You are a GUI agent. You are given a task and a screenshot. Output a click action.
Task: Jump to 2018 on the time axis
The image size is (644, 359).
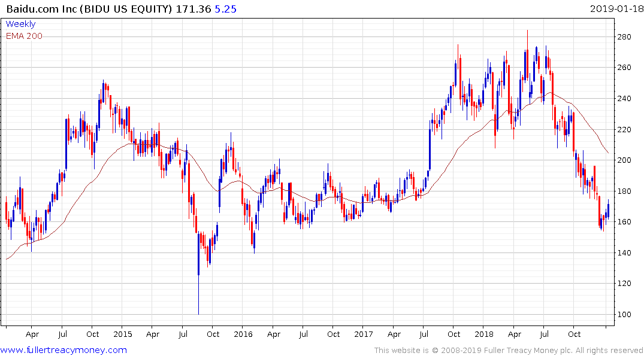click(x=484, y=334)
